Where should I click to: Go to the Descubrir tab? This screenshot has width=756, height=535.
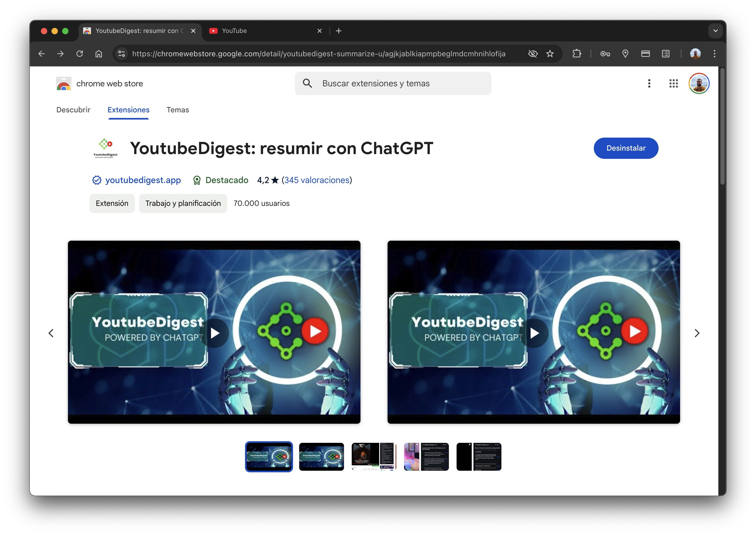click(x=73, y=110)
